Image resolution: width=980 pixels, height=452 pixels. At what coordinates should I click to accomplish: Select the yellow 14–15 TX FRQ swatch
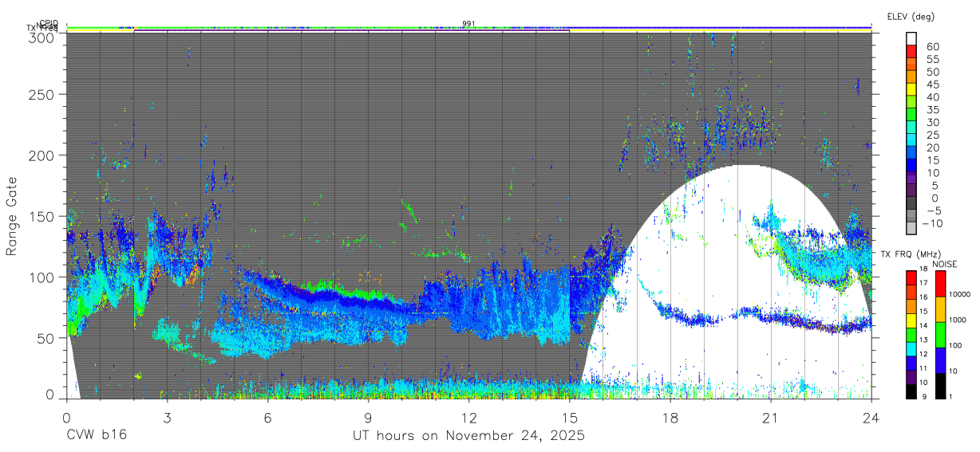(912, 320)
